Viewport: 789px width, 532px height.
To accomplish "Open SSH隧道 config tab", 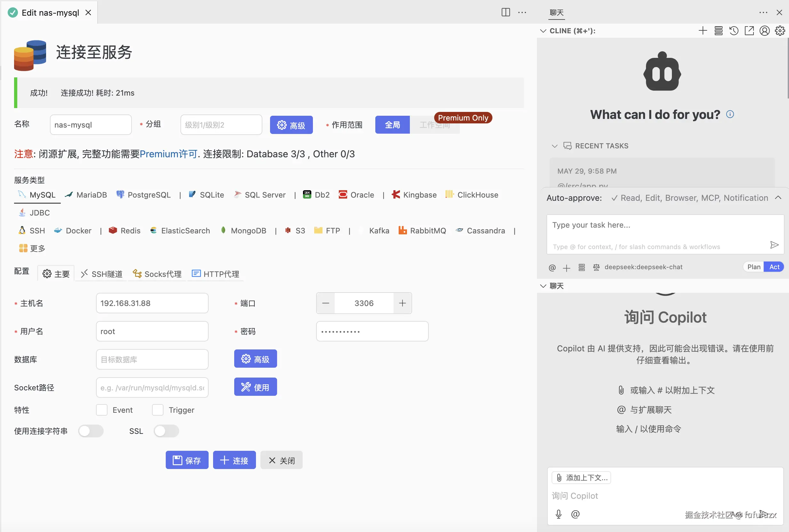I will [101, 274].
